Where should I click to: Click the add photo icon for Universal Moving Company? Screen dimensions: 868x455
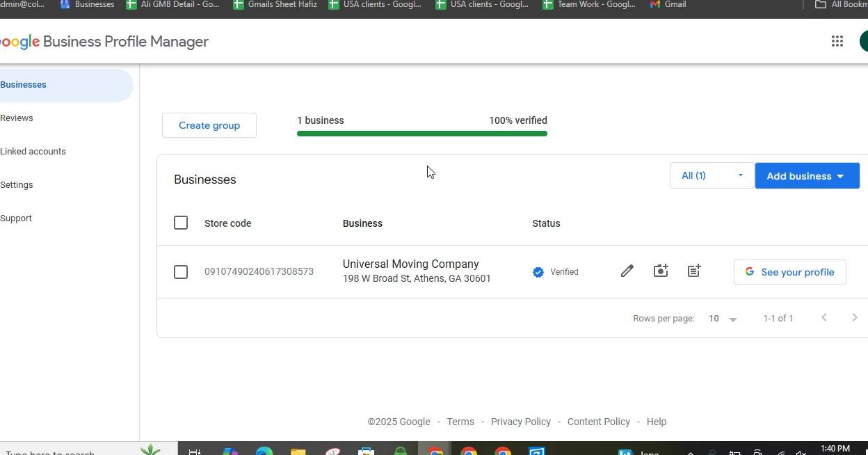click(x=661, y=271)
